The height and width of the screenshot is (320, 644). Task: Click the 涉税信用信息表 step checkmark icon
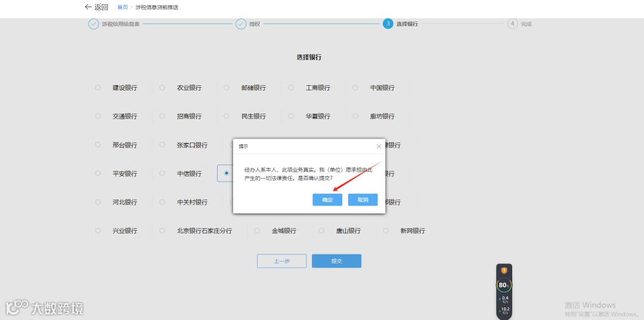point(94,24)
